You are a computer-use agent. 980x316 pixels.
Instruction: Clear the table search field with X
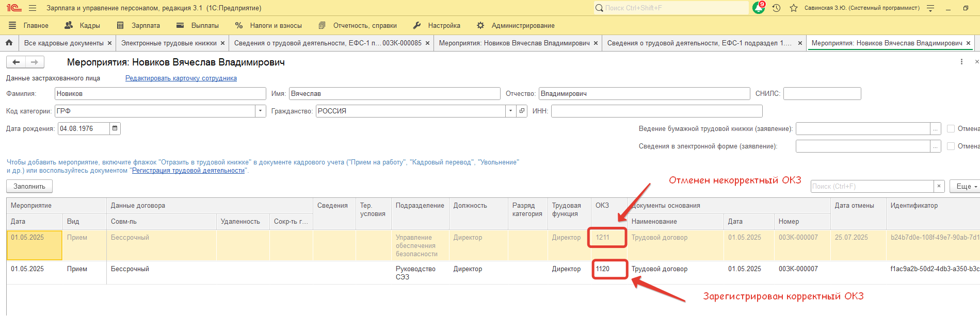point(939,187)
